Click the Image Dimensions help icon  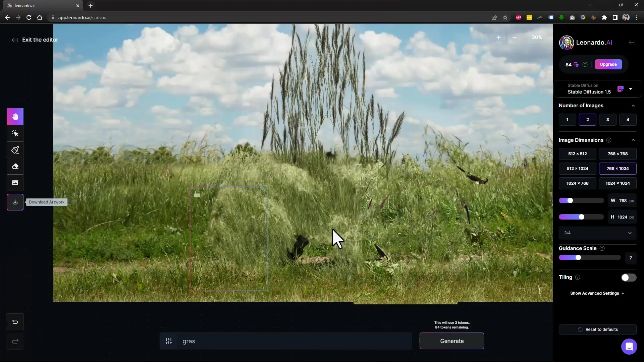(x=609, y=140)
